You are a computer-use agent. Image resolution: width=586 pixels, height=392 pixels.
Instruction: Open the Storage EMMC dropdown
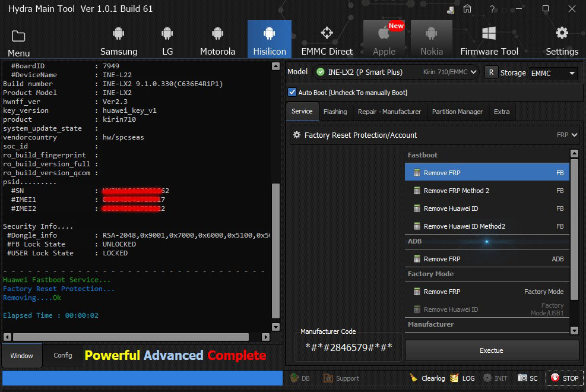(x=553, y=73)
